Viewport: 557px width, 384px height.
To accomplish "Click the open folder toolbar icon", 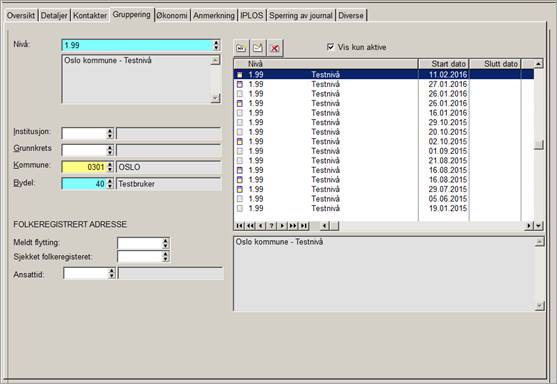I will click(x=242, y=48).
